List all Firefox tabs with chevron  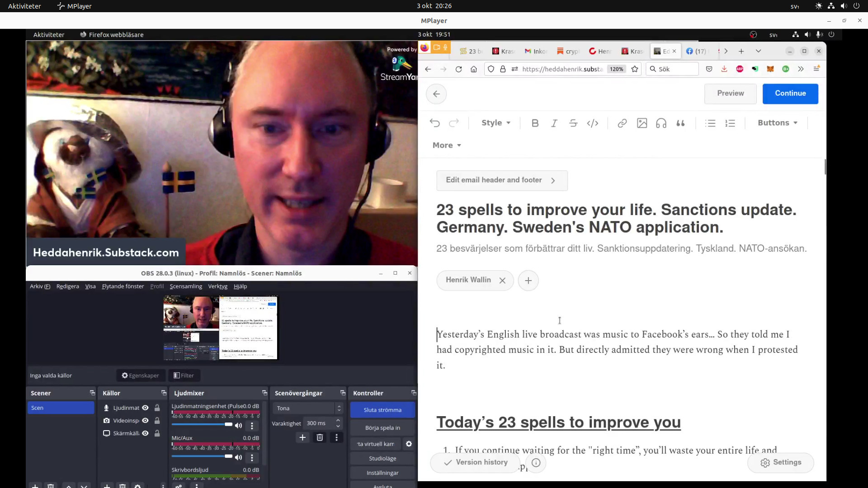pyautogui.click(x=759, y=52)
